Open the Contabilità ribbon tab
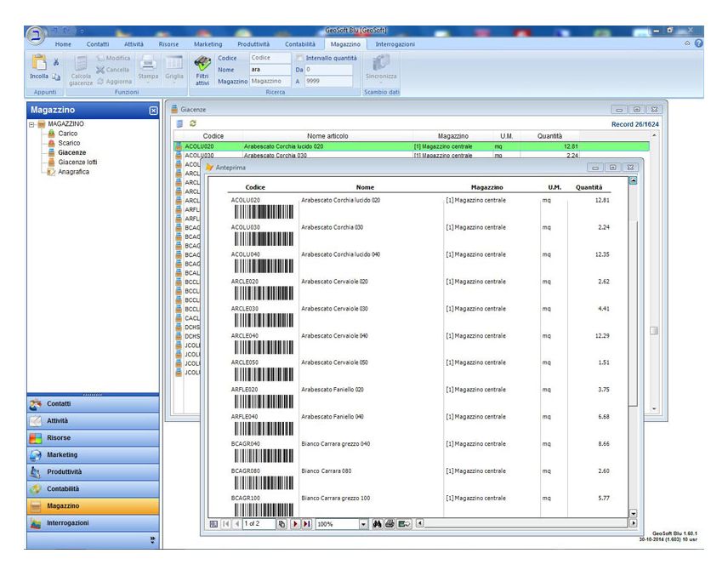 point(300,44)
